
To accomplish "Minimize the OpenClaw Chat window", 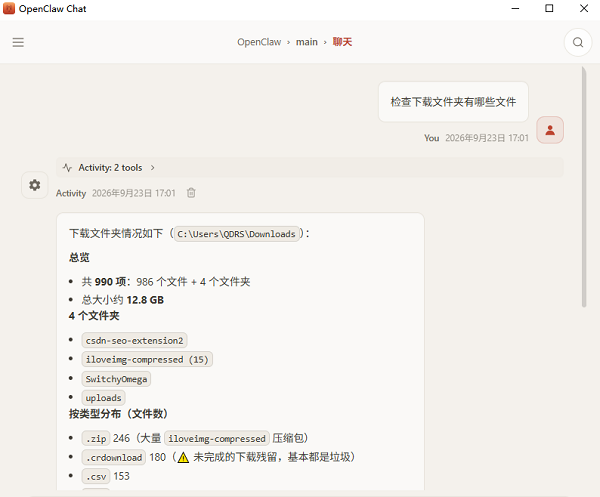I will tap(515, 8).
